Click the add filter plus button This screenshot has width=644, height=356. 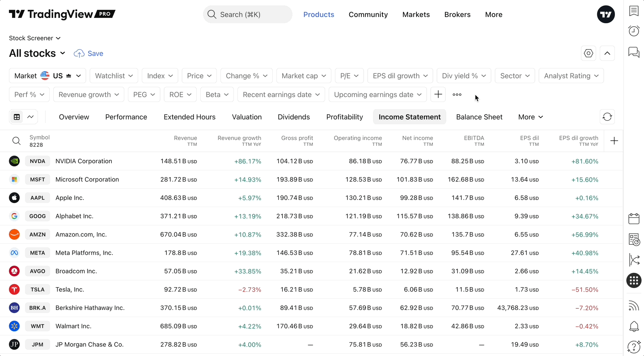click(438, 94)
